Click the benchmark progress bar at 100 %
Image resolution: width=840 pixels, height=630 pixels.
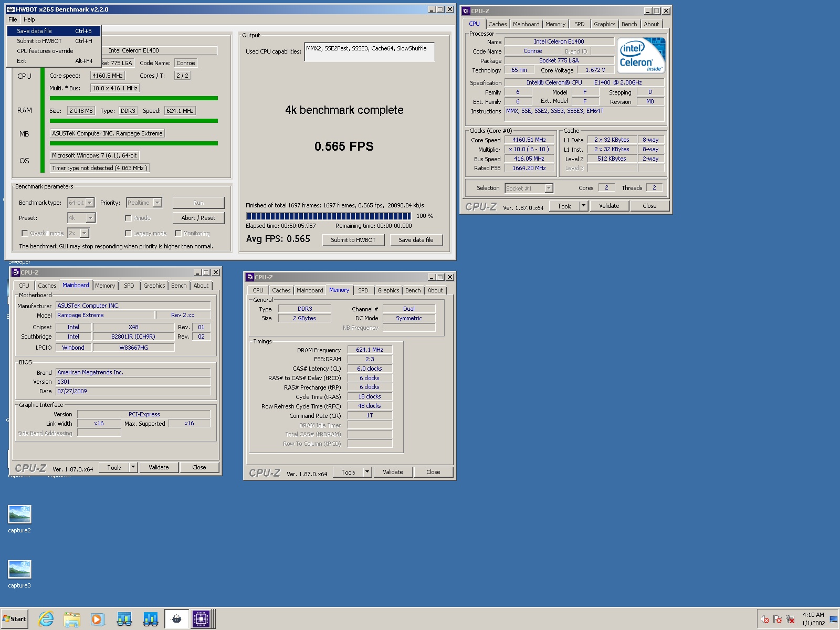point(329,216)
